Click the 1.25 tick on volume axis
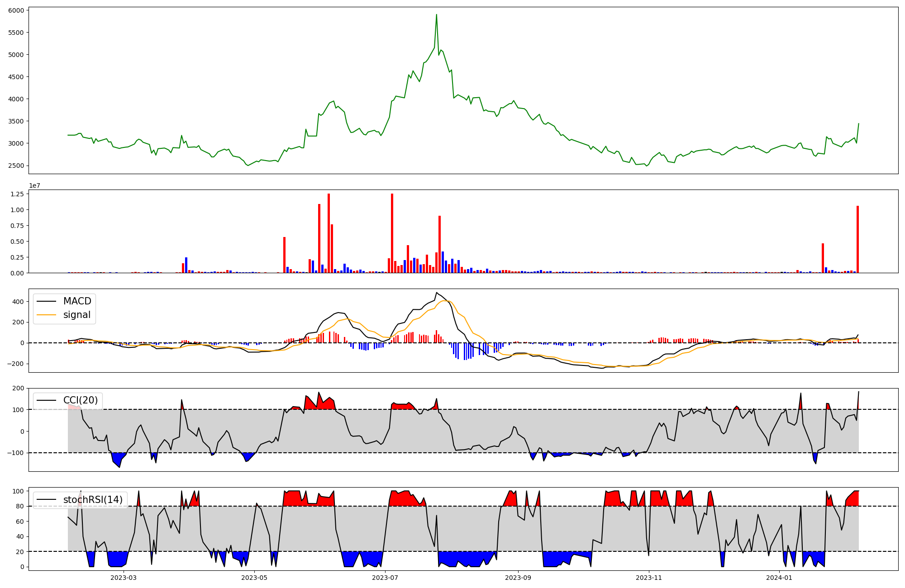This screenshot has width=905, height=588. pos(18,194)
